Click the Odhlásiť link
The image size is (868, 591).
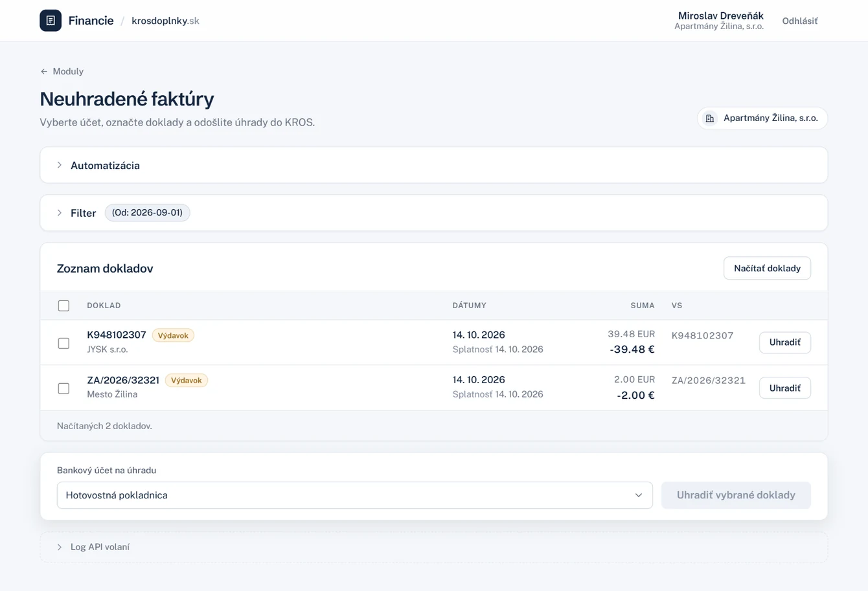799,21
